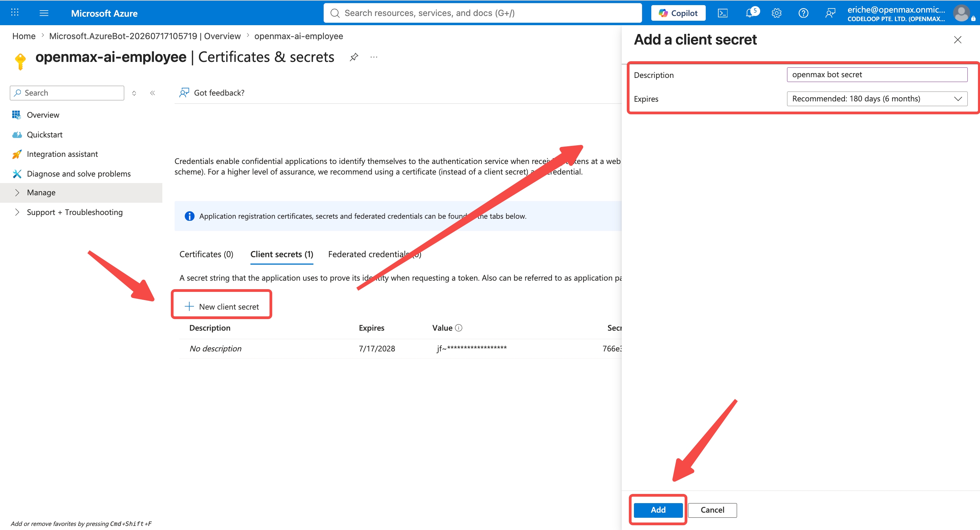The image size is (980, 530).
Task: Close the Add a client secret panel
Action: 958,39
